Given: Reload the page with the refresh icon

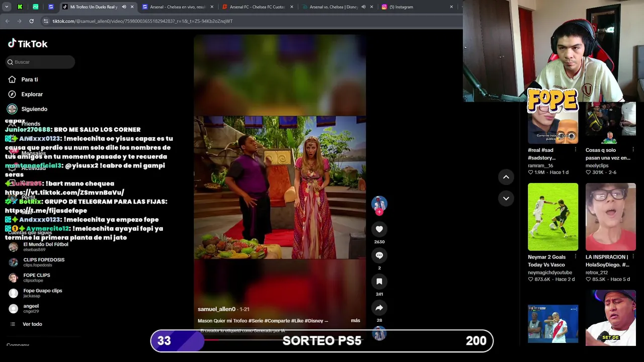Looking at the screenshot, I should (31, 21).
